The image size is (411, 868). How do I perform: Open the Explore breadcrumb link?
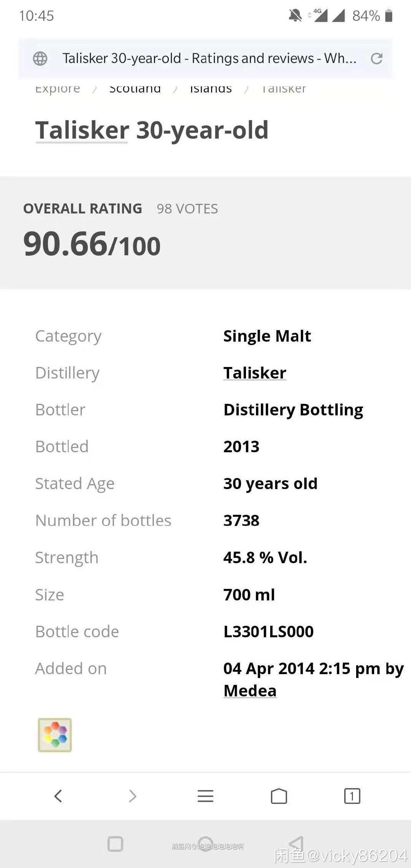click(58, 89)
